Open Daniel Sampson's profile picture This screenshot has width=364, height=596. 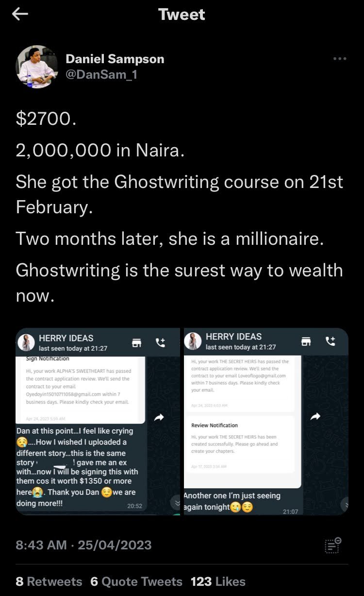37,67
